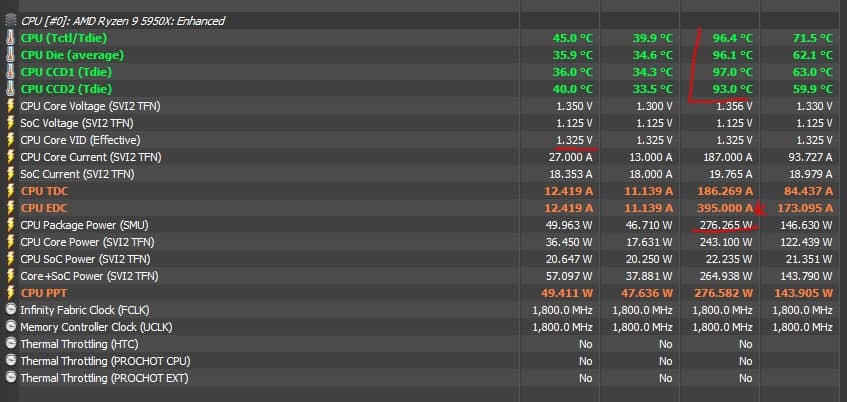Click the thermometer icon next to CPU Die (average)
This screenshot has height=402, width=847.
[x=11, y=55]
